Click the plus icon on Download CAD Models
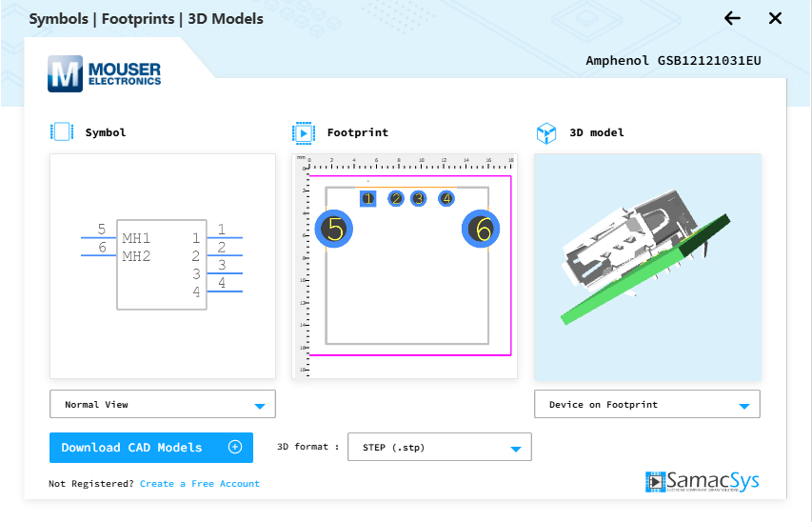Image resolution: width=812 pixels, height=522 pixels. pyautogui.click(x=235, y=447)
